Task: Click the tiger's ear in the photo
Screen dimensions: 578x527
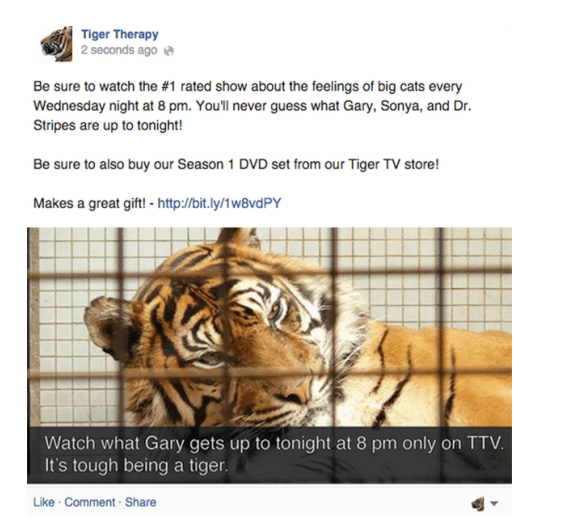Action: click(x=107, y=327)
